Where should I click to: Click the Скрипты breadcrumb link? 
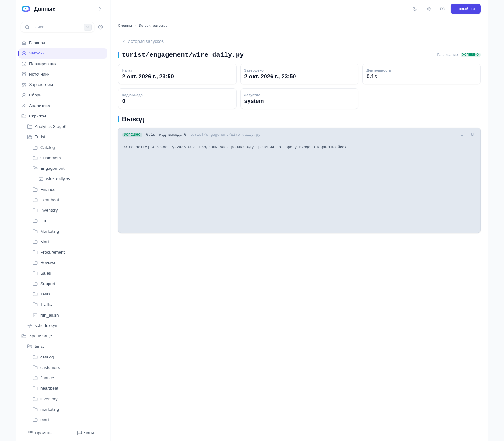tap(125, 26)
